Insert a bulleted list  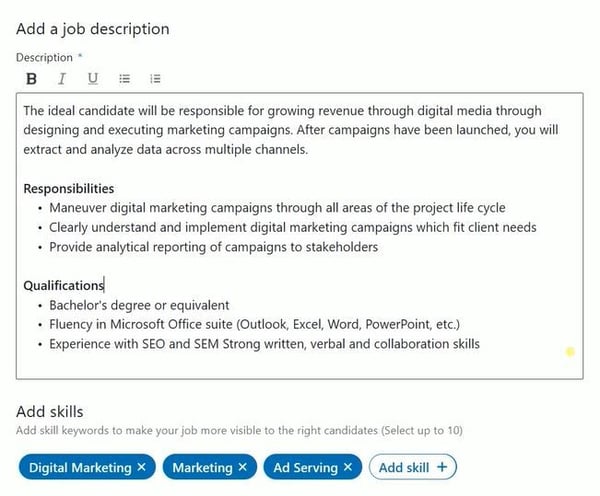click(x=124, y=79)
